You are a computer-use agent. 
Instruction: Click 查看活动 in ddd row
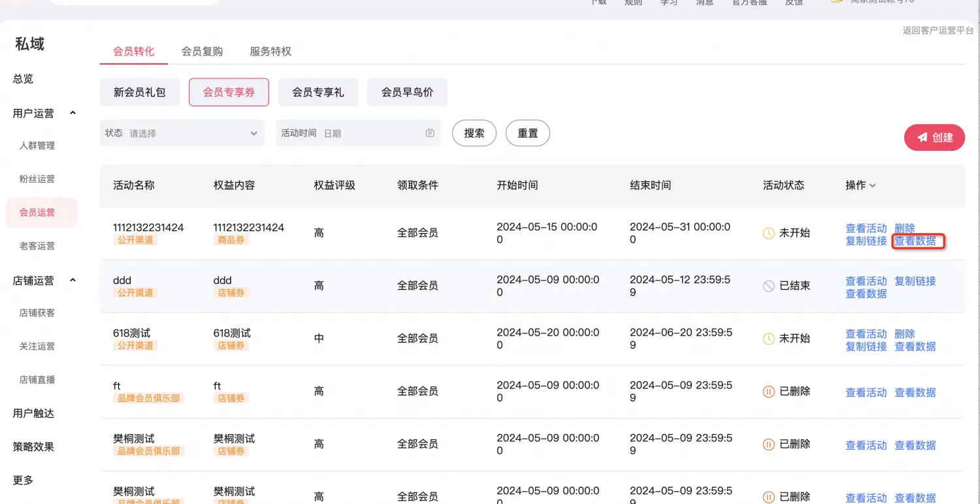pyautogui.click(x=866, y=281)
